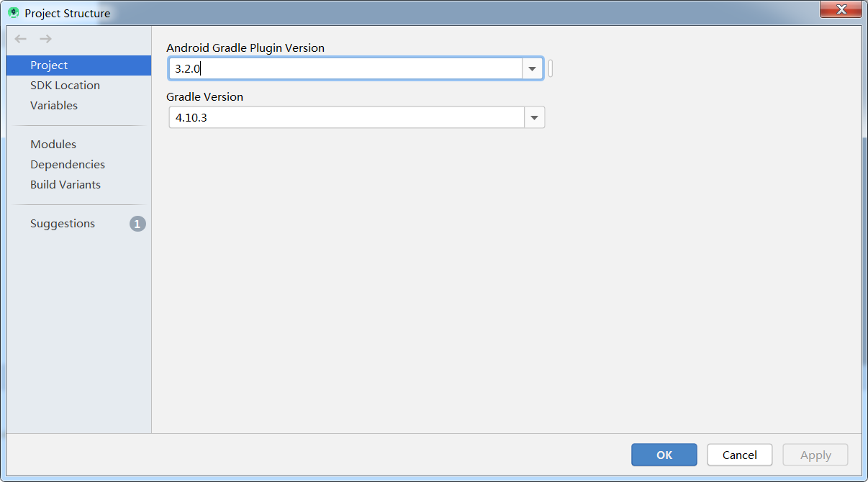
Task: Expand the Android Gradle Plugin Version dropdown
Action: 532,68
